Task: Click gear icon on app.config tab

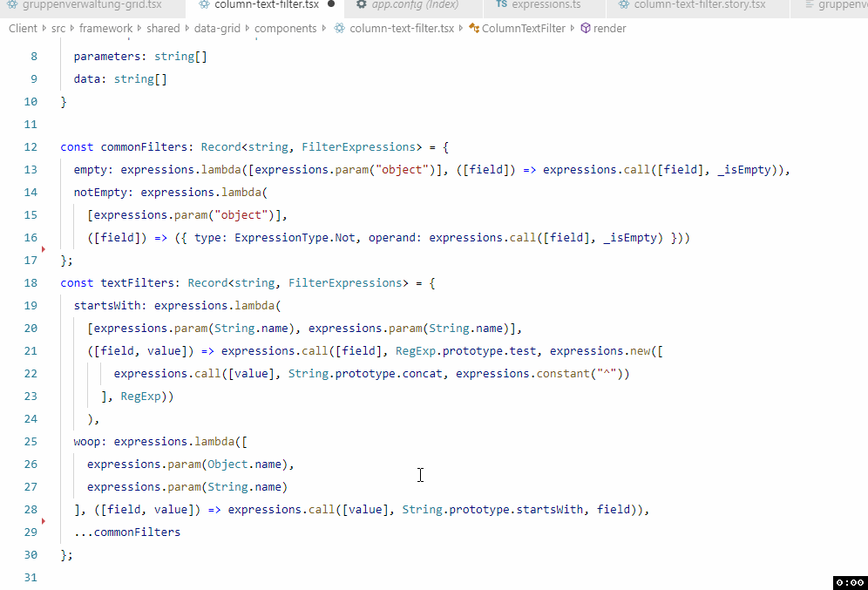Action: click(x=362, y=4)
